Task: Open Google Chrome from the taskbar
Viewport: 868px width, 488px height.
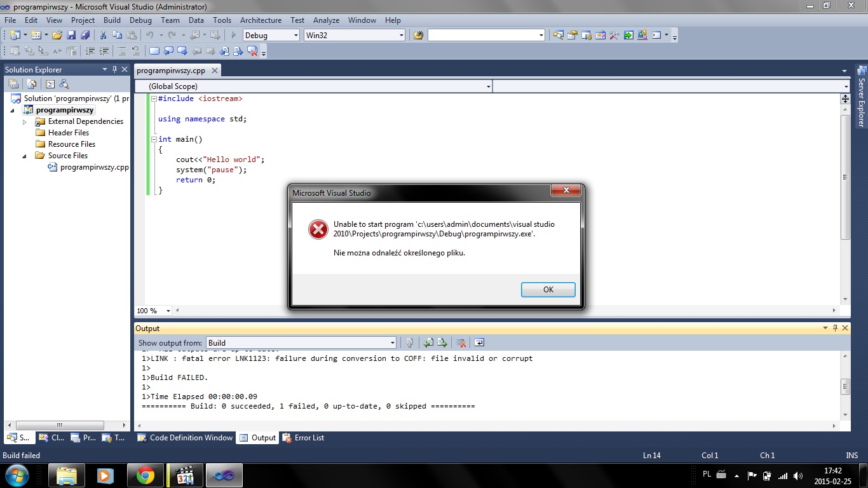Action: coord(146,475)
